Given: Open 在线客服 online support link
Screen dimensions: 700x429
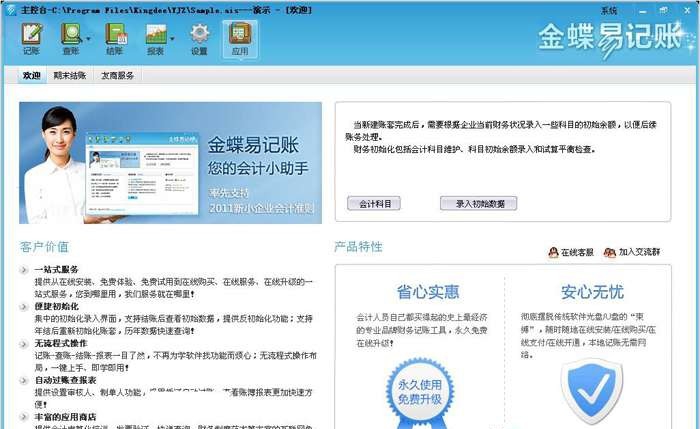Looking at the screenshot, I should coord(577,252).
